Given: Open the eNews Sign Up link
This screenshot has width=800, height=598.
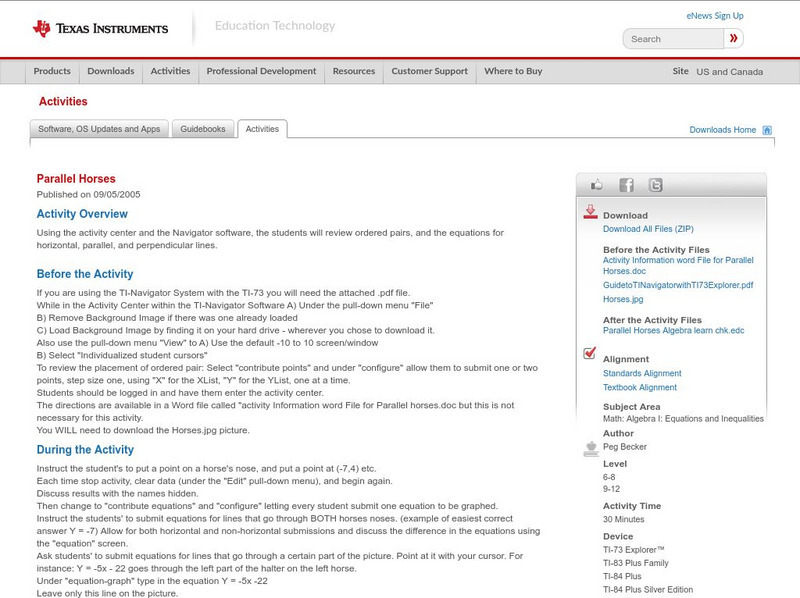Looking at the screenshot, I should pyautogui.click(x=714, y=15).
